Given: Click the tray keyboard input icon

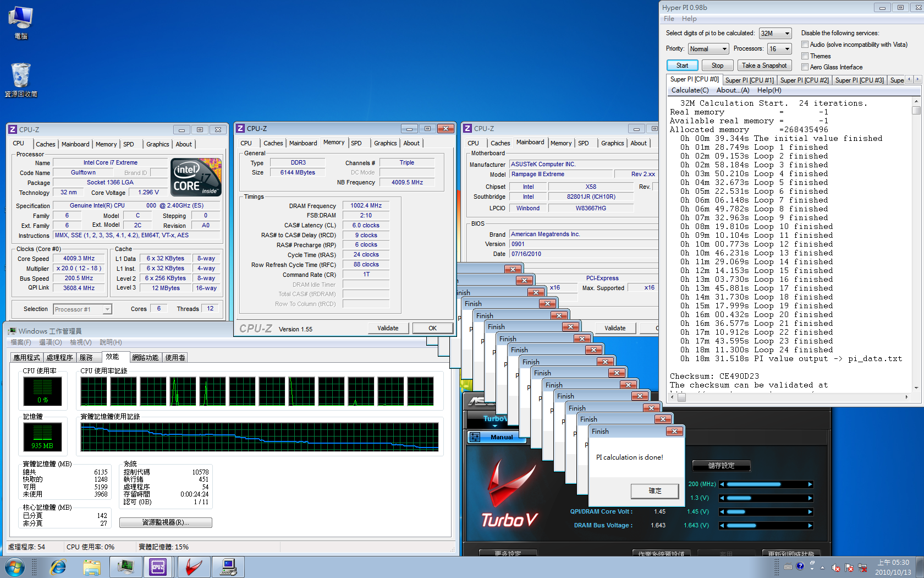Looking at the screenshot, I should (788, 566).
